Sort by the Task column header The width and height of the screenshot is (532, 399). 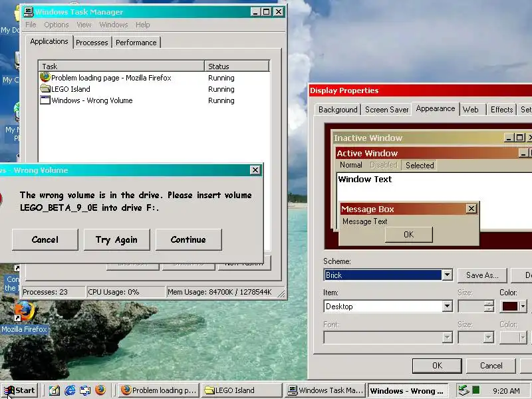pos(122,66)
